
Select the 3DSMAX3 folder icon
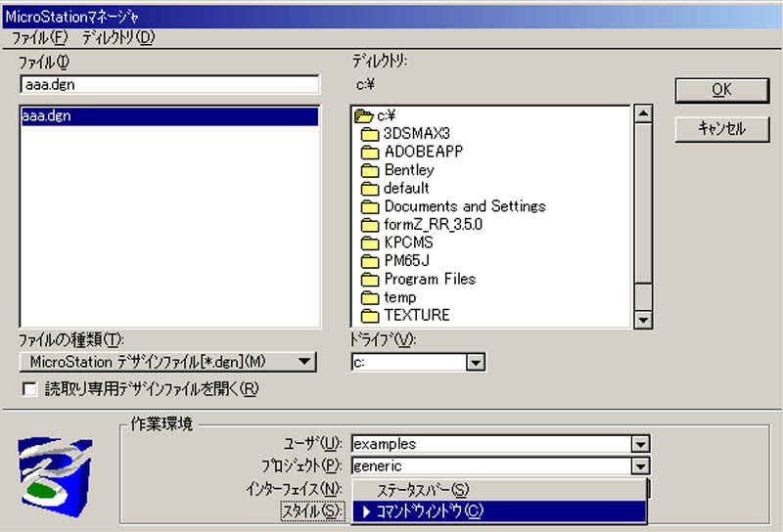pyautogui.click(x=370, y=134)
